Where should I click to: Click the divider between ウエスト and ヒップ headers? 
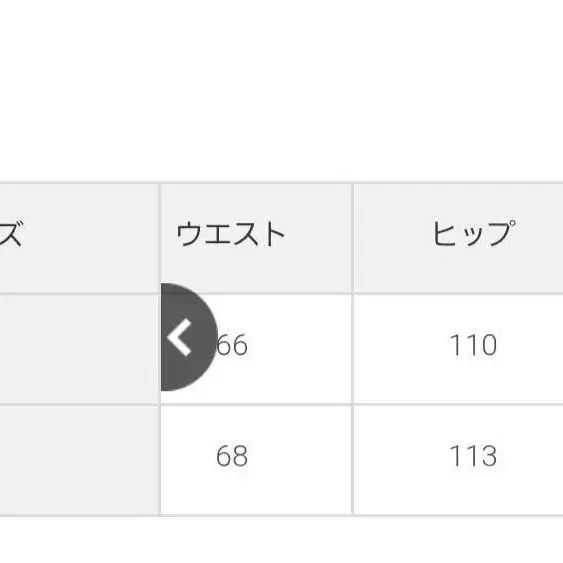[x=353, y=238]
